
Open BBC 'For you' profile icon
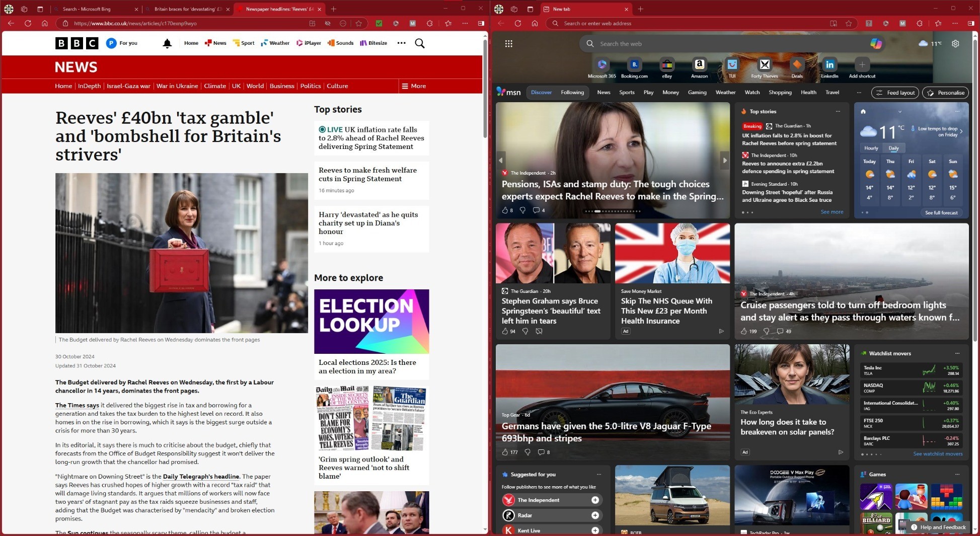111,43
